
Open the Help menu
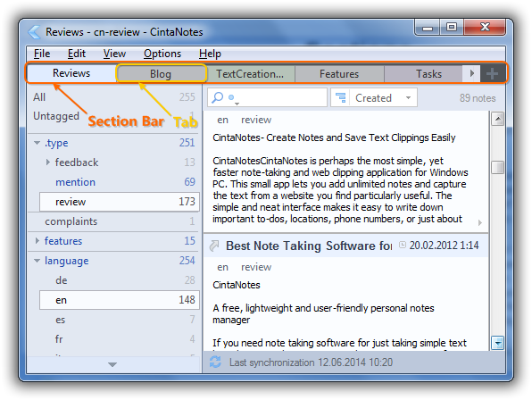[210, 54]
